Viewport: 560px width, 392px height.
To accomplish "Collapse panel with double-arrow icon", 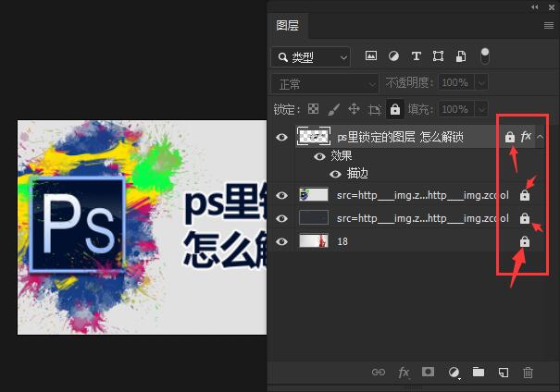I will 535,6.
